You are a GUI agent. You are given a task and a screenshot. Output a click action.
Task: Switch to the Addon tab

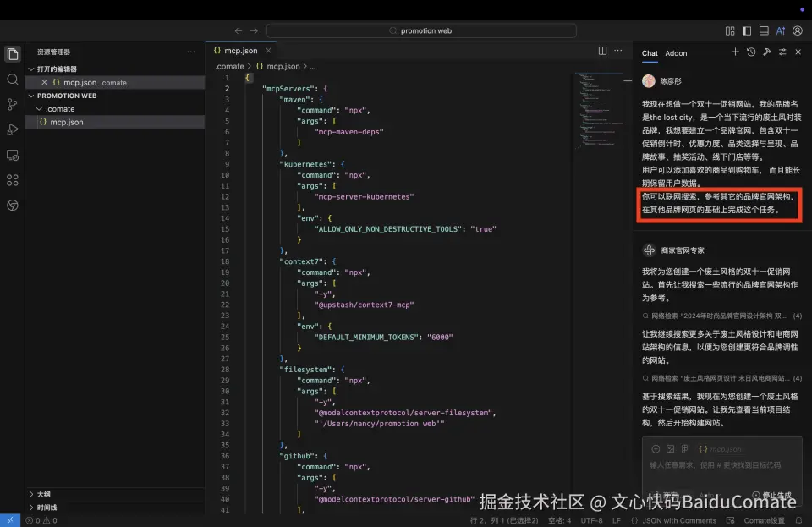point(676,53)
